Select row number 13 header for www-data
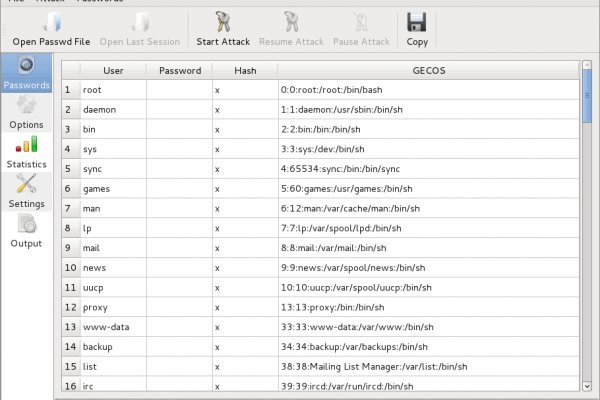Image resolution: width=600 pixels, height=400 pixels. click(x=70, y=327)
